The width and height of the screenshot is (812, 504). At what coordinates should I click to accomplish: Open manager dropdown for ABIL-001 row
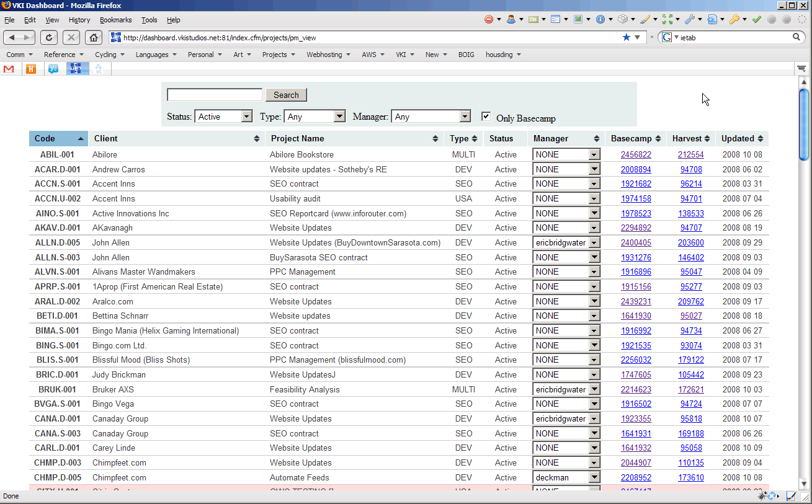[x=566, y=155]
